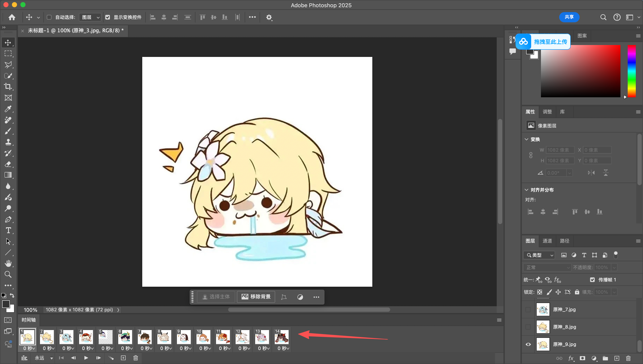
Task: Switch to the 通道 tab
Action: tap(547, 241)
